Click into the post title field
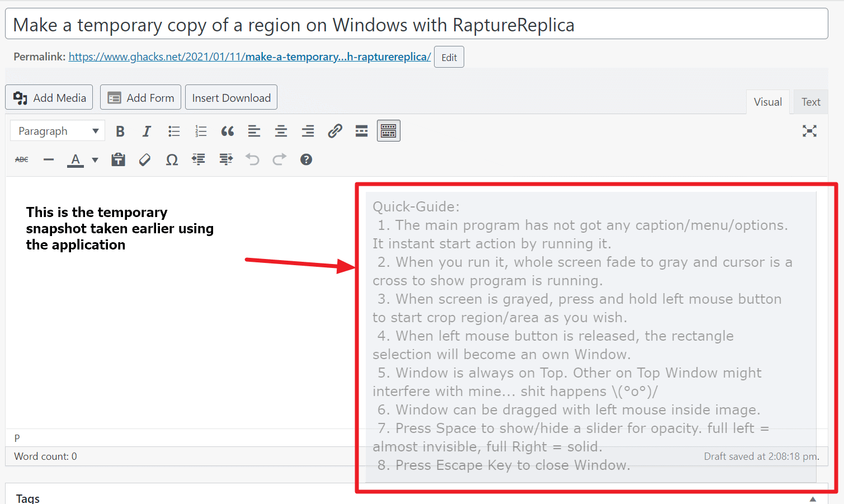 pos(416,24)
